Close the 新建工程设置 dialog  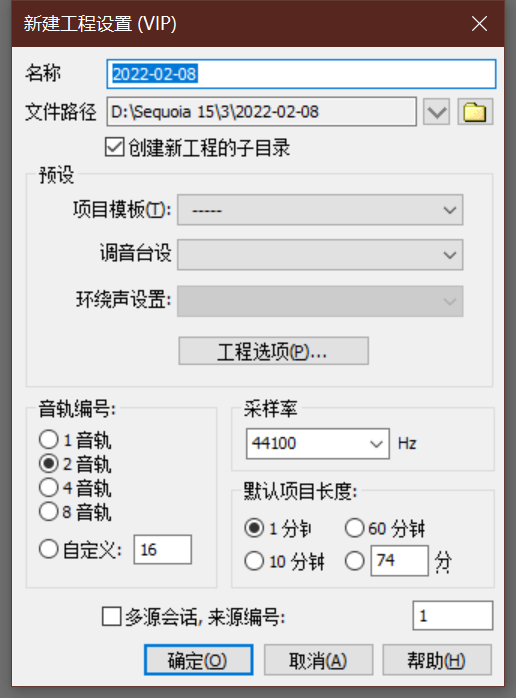[x=479, y=24]
